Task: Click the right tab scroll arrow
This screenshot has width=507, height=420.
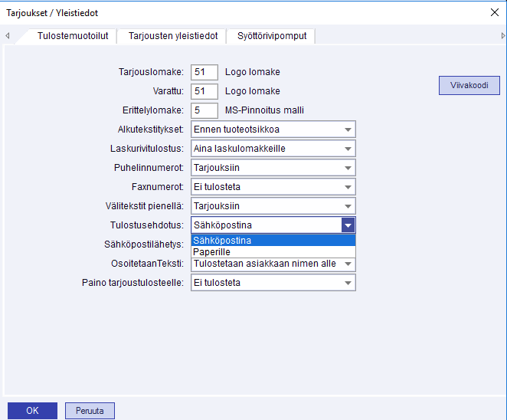Action: (502, 36)
